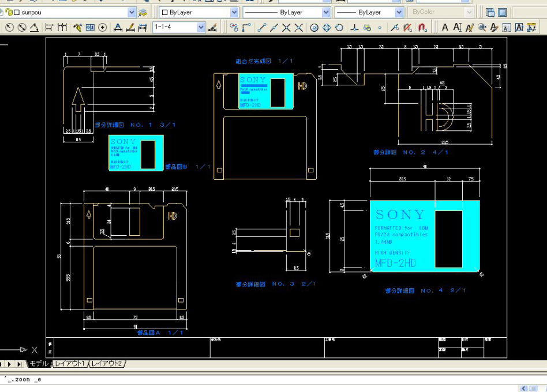Select the Endpoint object snap
Screen dimensions: 547x392
[x=261, y=27]
